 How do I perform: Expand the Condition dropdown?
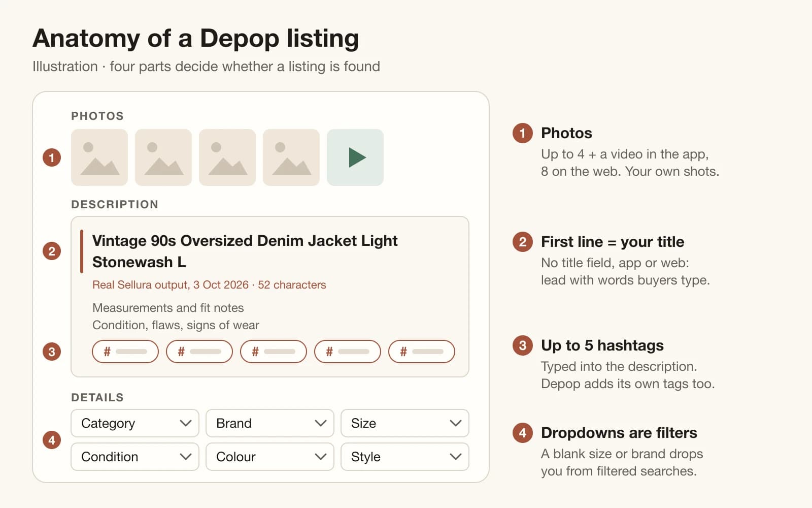click(135, 457)
